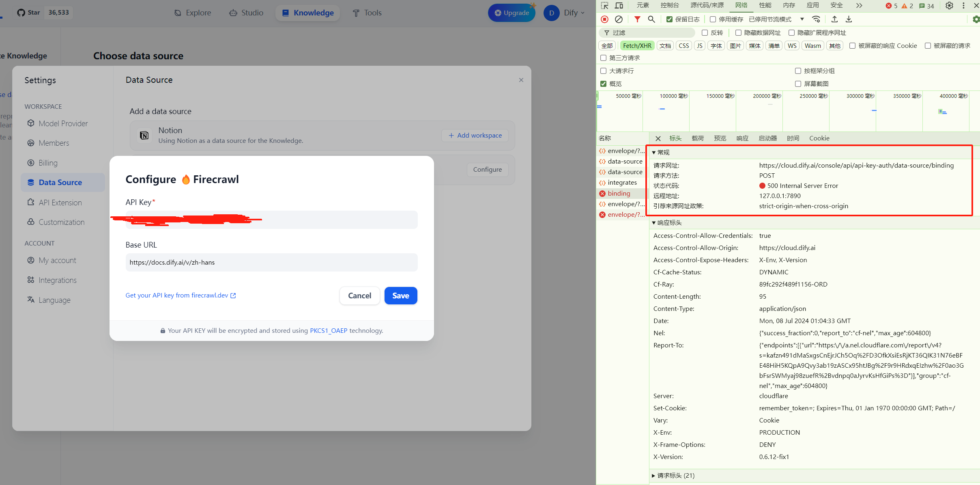Enable the 第三方请求 checkbox

coord(603,58)
